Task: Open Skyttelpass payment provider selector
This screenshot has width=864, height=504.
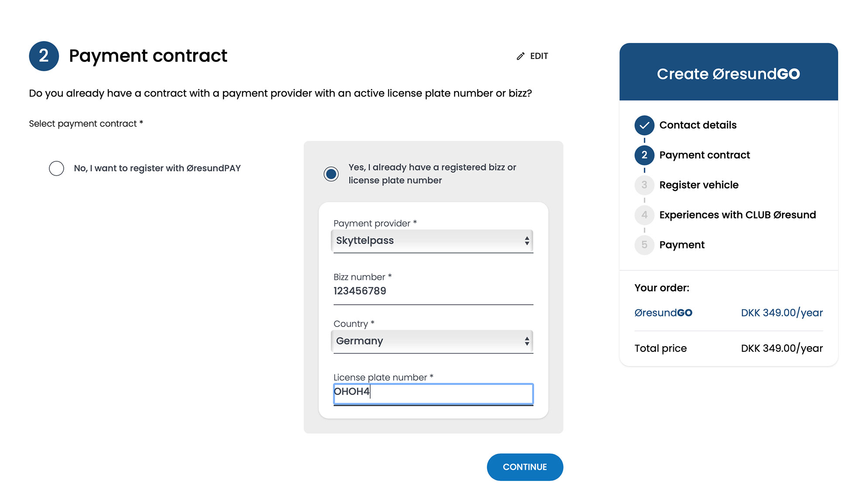Action: pos(432,241)
